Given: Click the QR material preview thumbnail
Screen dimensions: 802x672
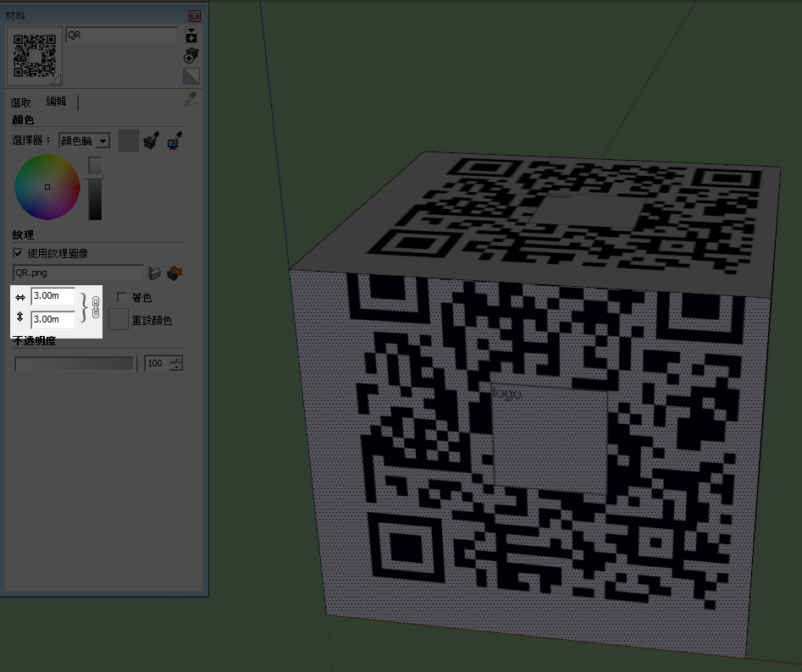Looking at the screenshot, I should 34,56.
